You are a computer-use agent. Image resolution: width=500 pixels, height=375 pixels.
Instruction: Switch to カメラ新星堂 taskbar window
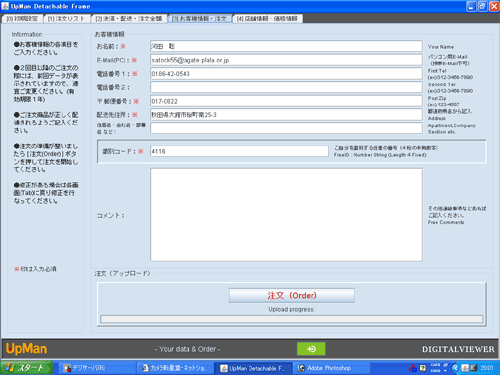(x=174, y=368)
